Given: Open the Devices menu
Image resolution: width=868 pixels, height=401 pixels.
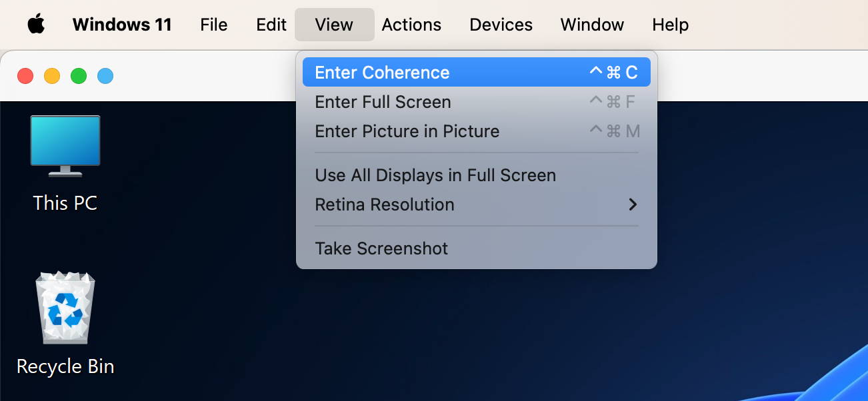Looking at the screenshot, I should point(501,25).
